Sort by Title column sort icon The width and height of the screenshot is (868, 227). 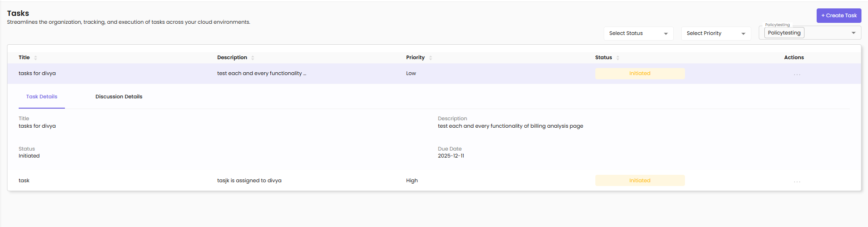click(x=35, y=58)
